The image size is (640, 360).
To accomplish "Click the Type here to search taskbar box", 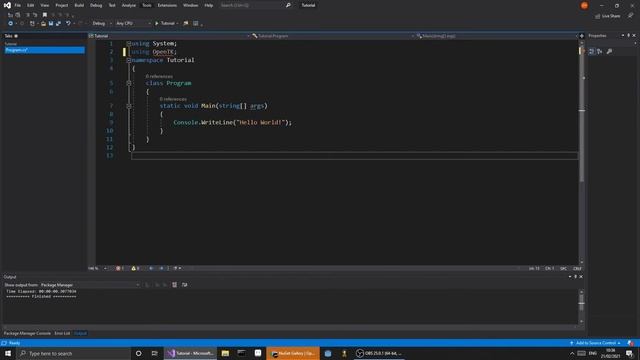I will coord(74,353).
